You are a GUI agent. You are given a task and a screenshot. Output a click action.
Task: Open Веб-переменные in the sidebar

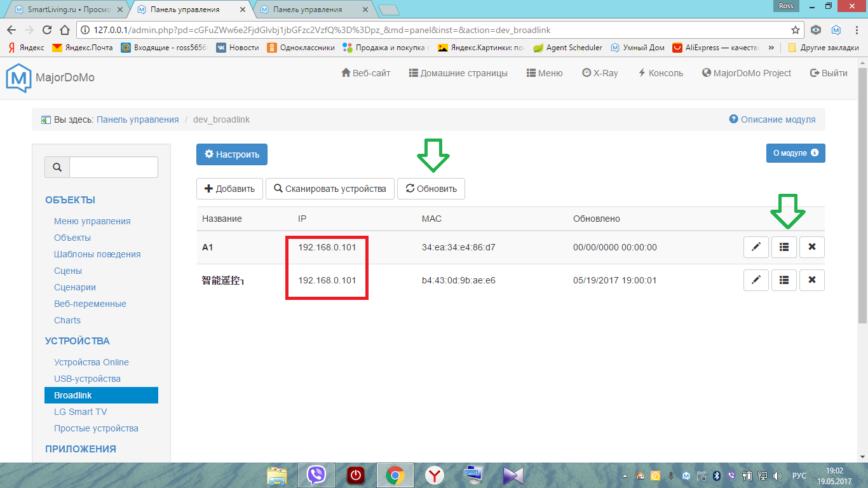tap(90, 304)
